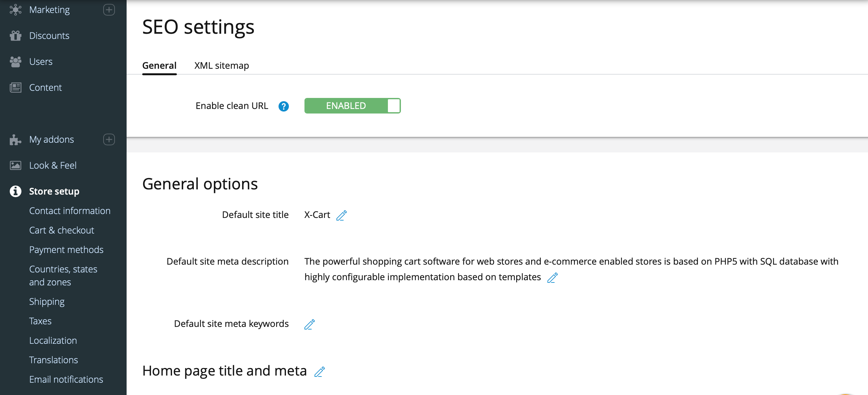Go to Shipping settings

[47, 302]
